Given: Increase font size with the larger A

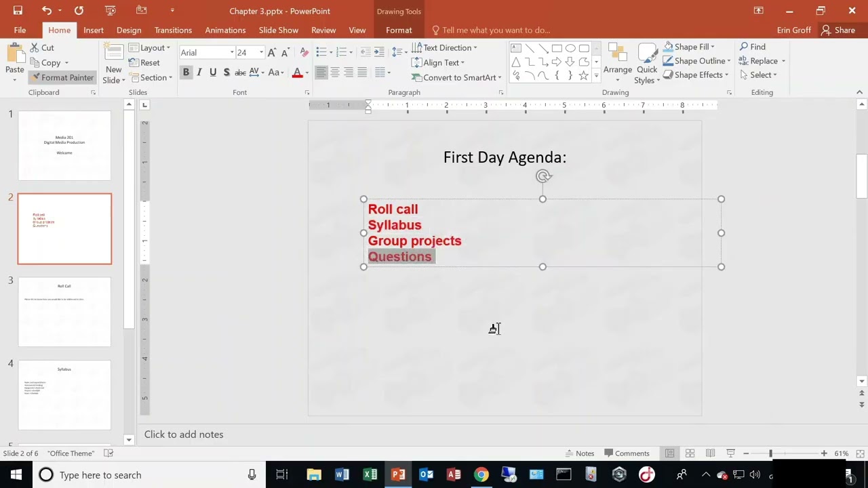Looking at the screenshot, I should [x=272, y=53].
